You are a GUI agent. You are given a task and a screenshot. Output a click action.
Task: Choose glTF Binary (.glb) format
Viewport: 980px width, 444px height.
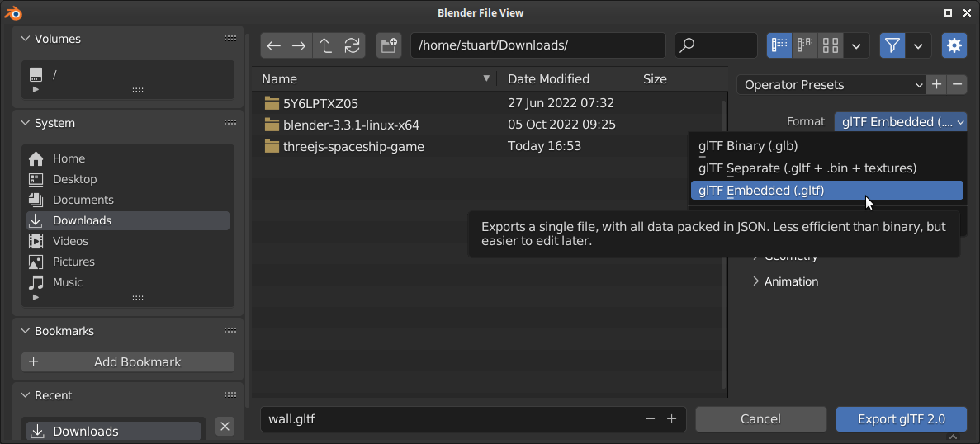click(x=827, y=145)
